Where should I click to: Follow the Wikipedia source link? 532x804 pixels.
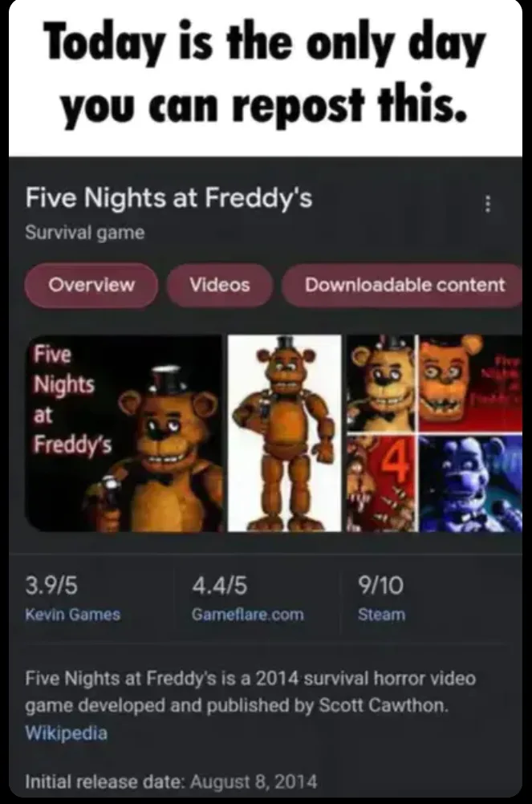coord(67,733)
